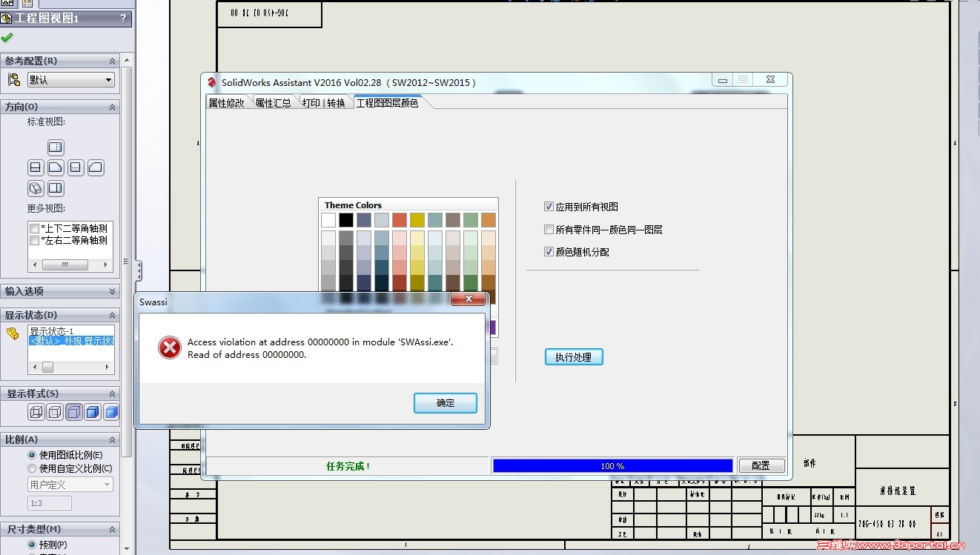980x555 pixels.
Task: Click the 配置 button
Action: tap(761, 465)
